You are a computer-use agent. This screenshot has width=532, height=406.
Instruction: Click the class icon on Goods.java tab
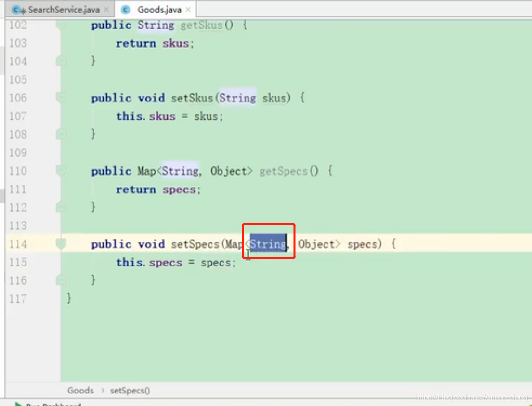pos(126,10)
